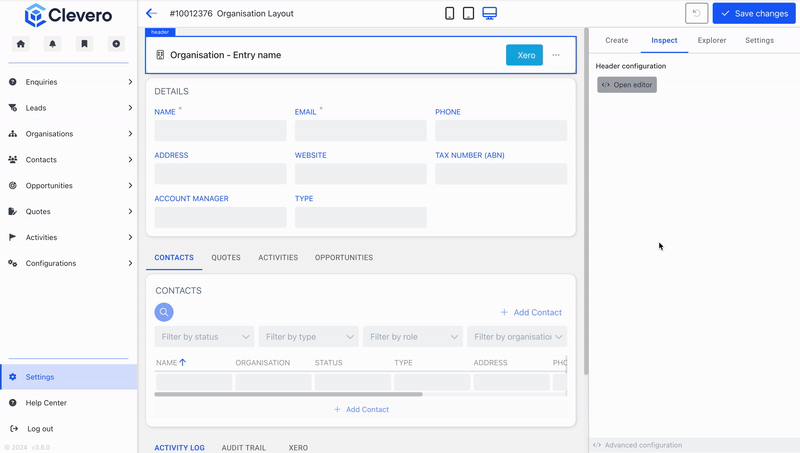Open the Filter by type dropdown
The width and height of the screenshot is (800, 453).
click(309, 337)
